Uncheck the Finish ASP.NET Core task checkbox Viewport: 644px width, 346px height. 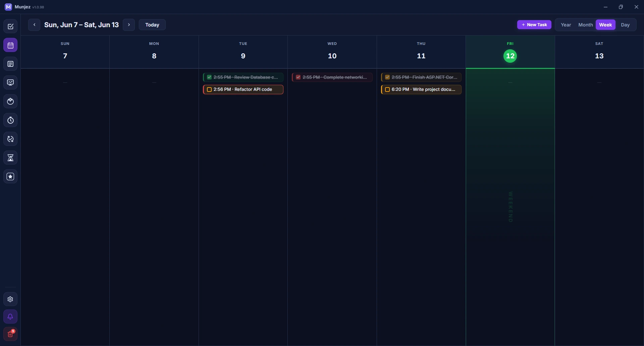click(x=387, y=77)
